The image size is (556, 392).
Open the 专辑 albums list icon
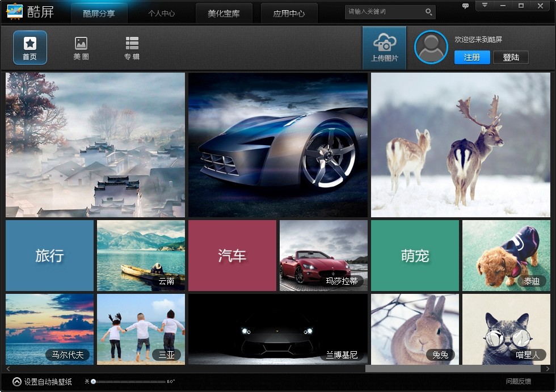point(132,43)
